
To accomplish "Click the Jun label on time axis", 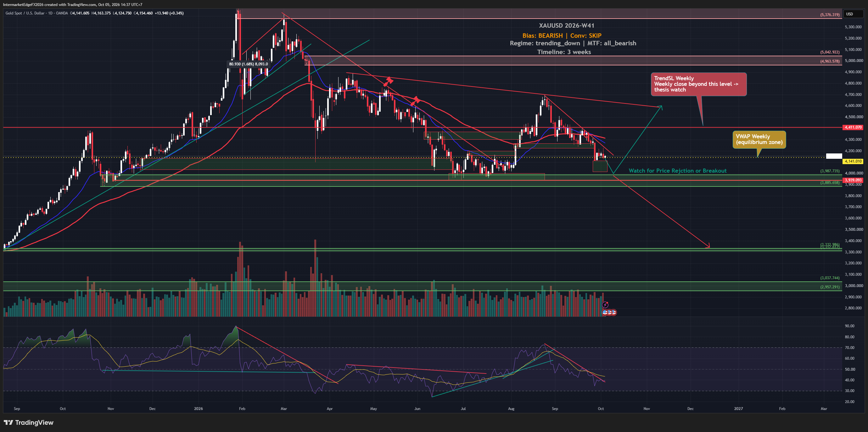I will pos(417,409).
